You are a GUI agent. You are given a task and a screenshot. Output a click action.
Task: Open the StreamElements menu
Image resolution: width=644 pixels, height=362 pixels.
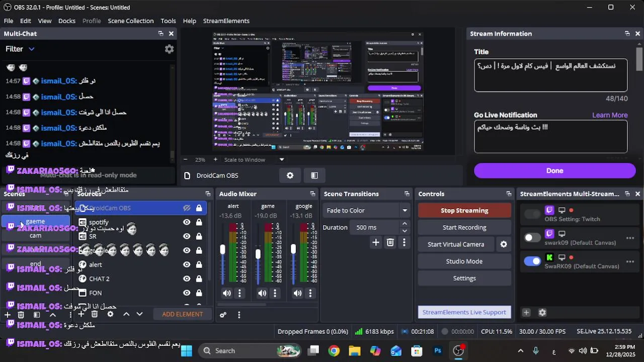click(x=226, y=21)
